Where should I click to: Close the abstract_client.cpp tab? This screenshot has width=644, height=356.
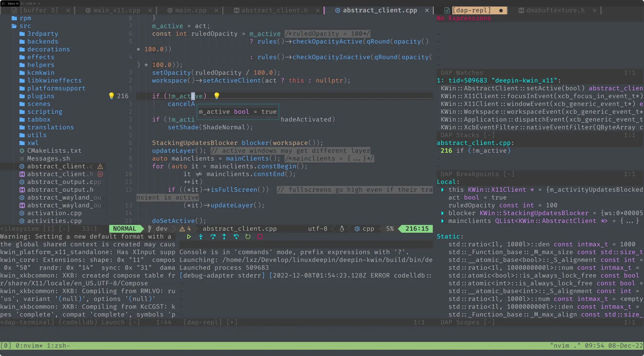(427, 10)
